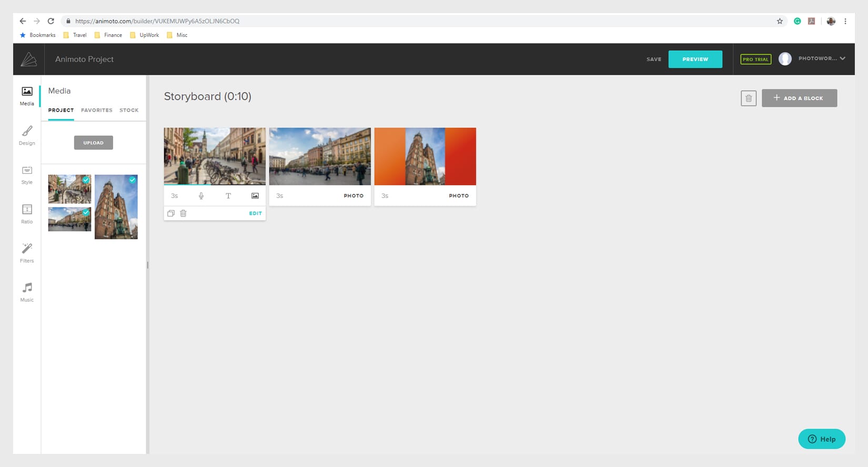Open the Ratio sidebar panel
Viewport: 868px width, 467px height.
27,214
